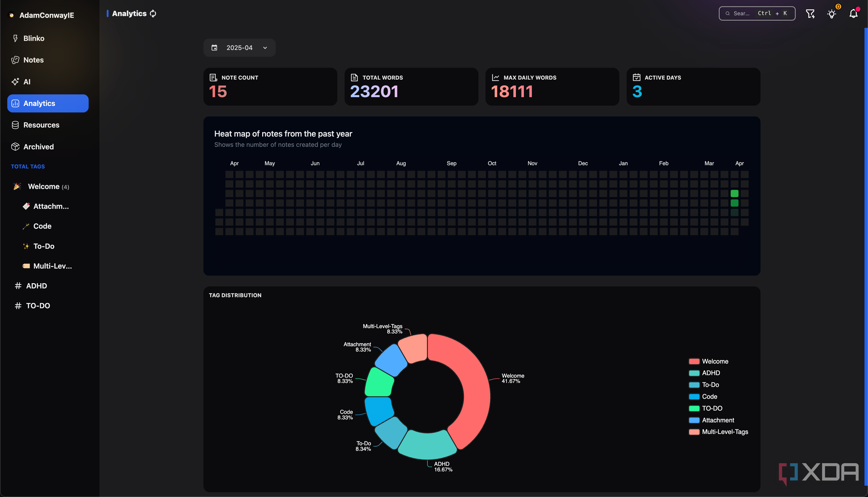This screenshot has height=497, width=868.
Task: Toggle the Attachment legend entry
Action: 712,420
